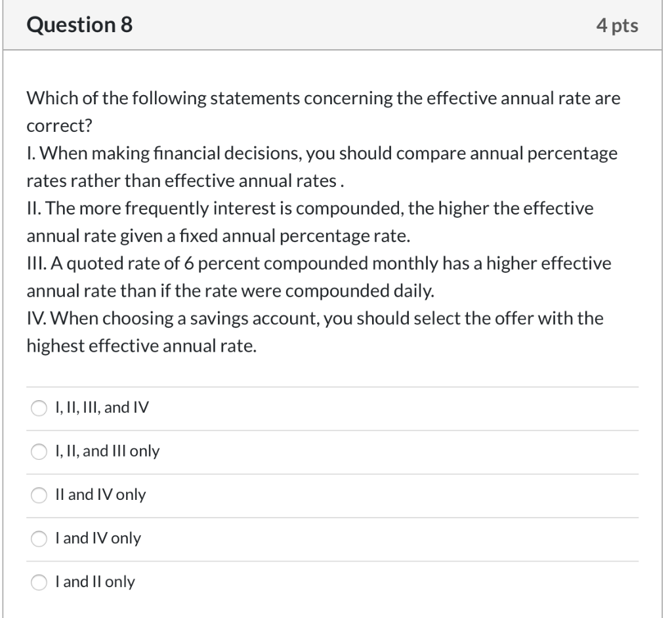672x618 pixels.
Task: Select the "II and IV only" radio button
Action: (39, 495)
